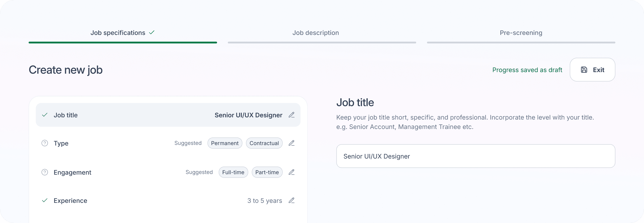Viewport: 644px width, 223px height.
Task: Click the question mark icon beside Engagement
Action: click(x=45, y=172)
